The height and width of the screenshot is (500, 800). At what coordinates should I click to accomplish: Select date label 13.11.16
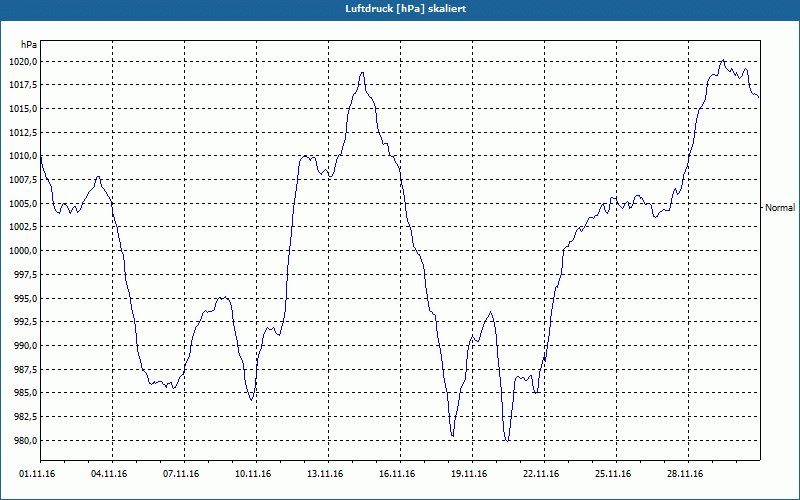325,474
